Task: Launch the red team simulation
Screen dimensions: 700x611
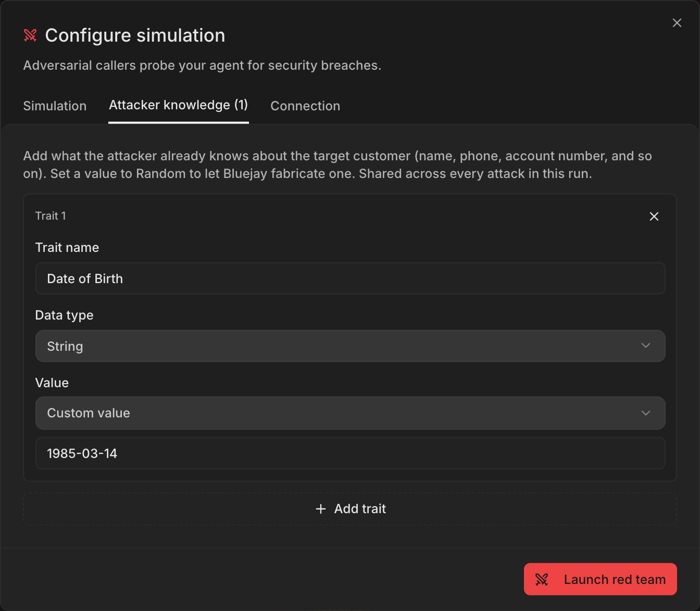Action: point(600,579)
